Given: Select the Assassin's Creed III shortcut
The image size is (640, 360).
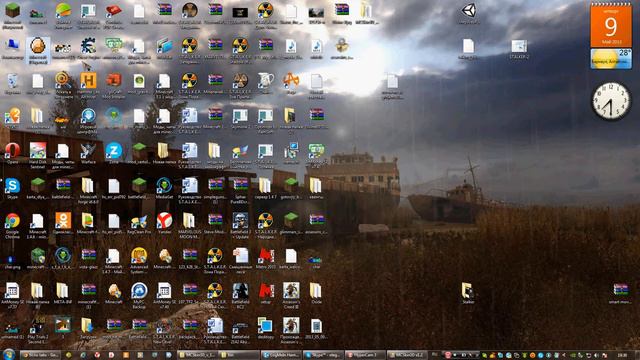Looking at the screenshot, I should [291, 296].
